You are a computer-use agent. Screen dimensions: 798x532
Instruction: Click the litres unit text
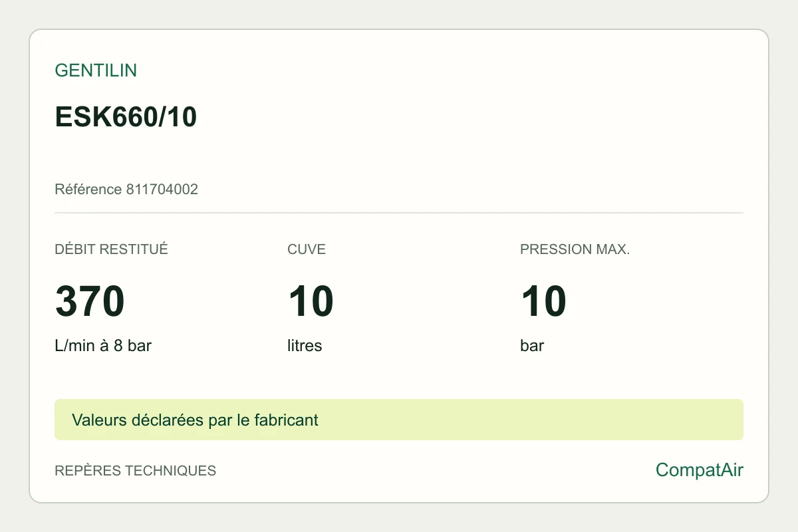(305, 346)
